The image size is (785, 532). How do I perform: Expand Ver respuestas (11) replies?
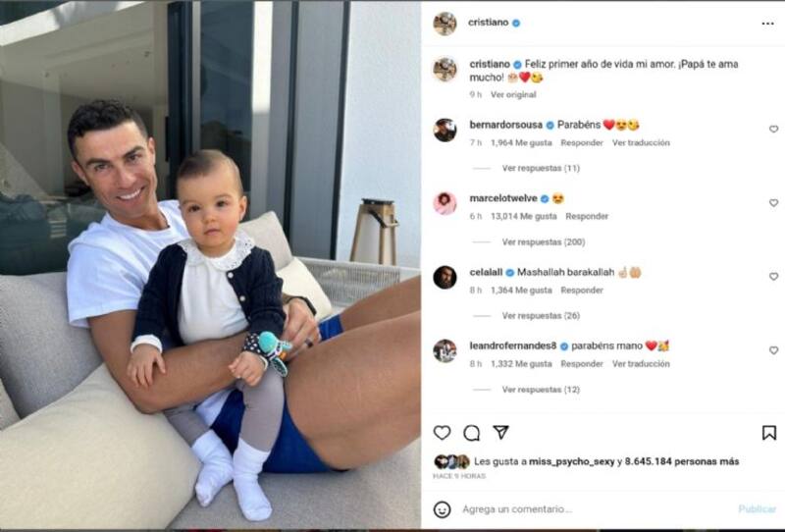point(541,168)
